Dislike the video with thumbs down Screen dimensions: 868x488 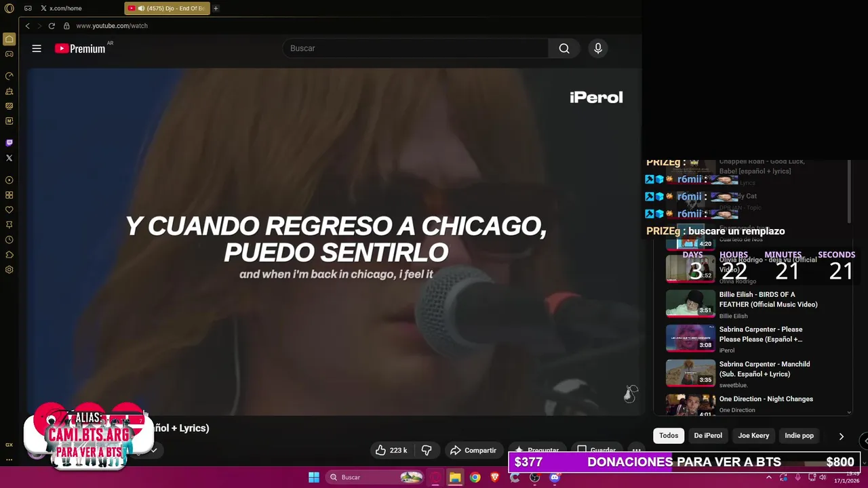coord(427,450)
